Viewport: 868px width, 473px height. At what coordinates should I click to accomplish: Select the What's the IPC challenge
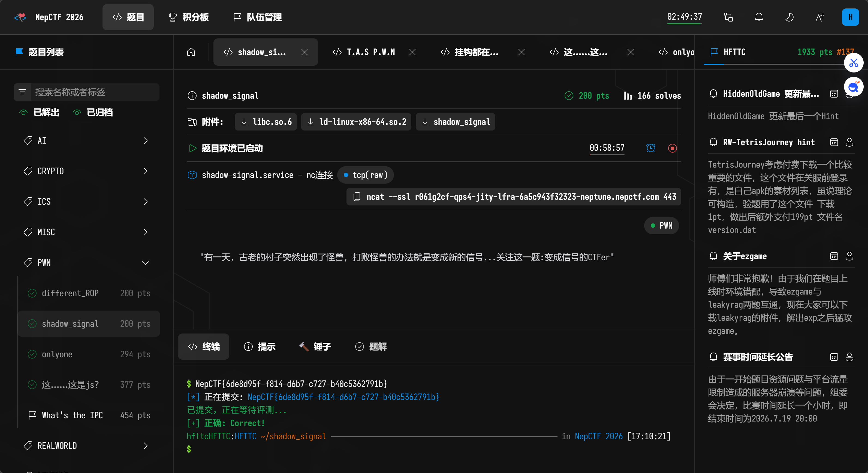coord(89,415)
